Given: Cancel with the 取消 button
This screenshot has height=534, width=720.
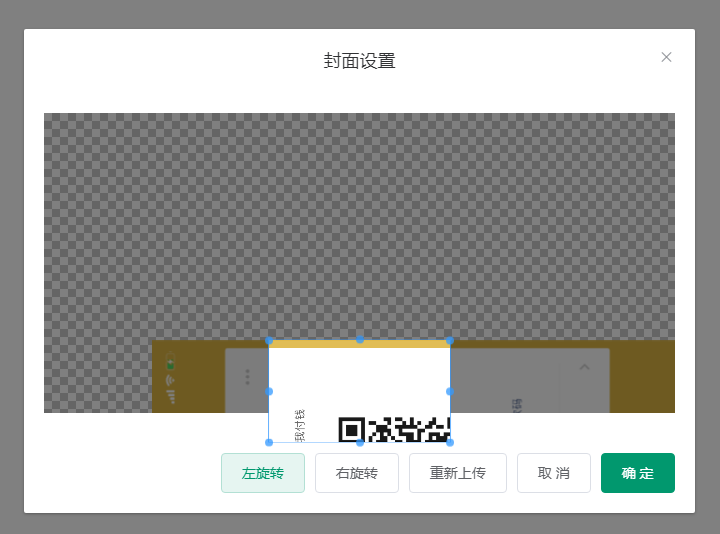Looking at the screenshot, I should [x=554, y=473].
